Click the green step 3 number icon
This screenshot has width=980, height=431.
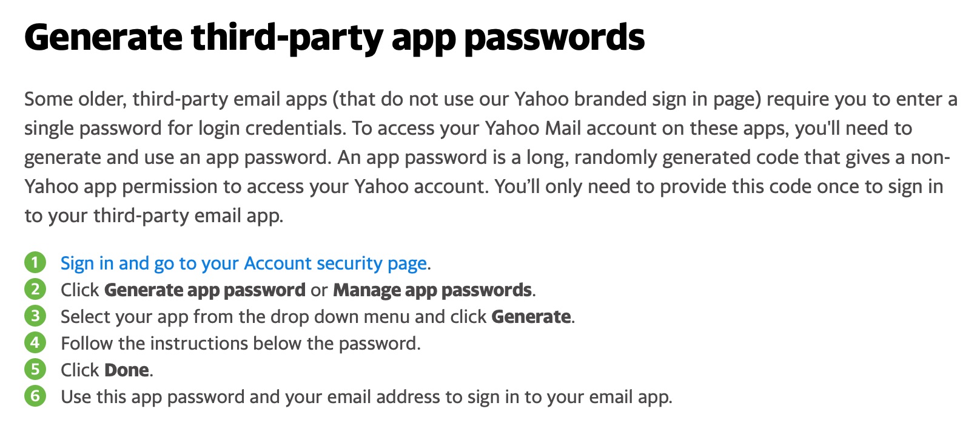click(x=35, y=316)
